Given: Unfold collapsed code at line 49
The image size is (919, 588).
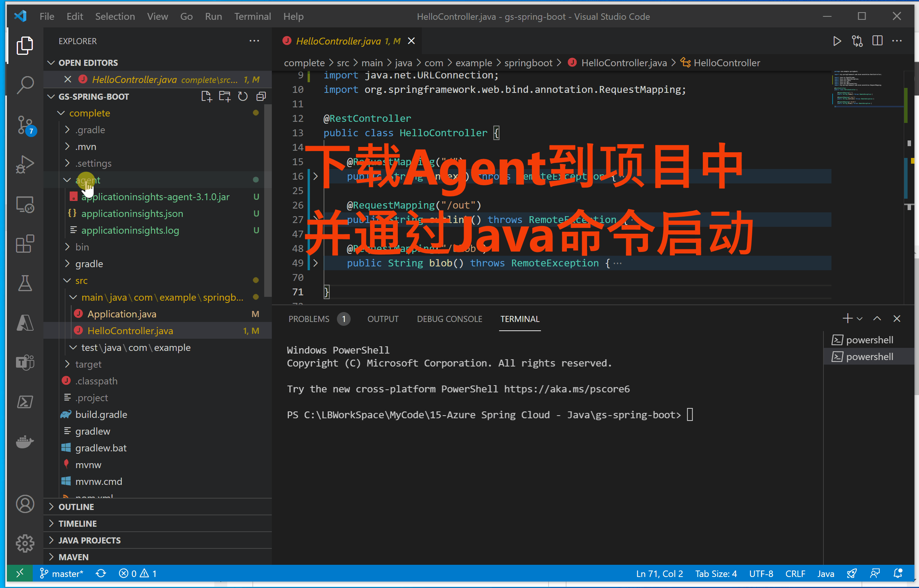Looking at the screenshot, I should point(316,263).
